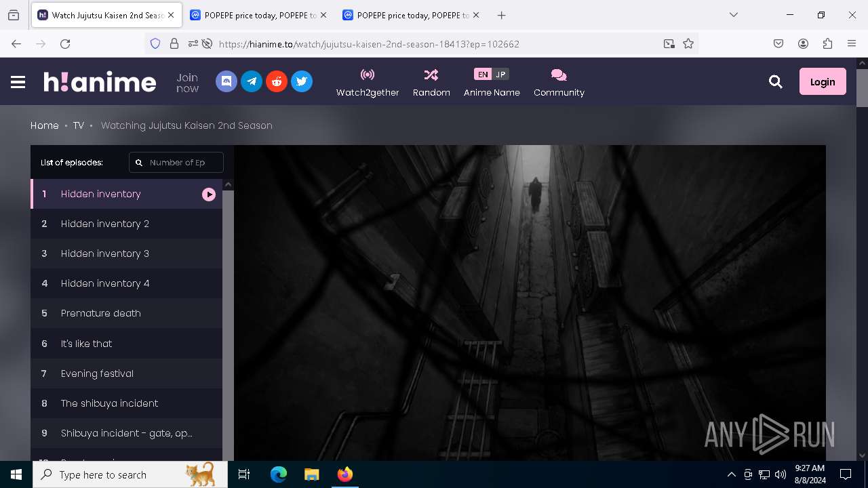Open Save to Pocket
The width and height of the screenshot is (868, 488).
[x=778, y=43]
